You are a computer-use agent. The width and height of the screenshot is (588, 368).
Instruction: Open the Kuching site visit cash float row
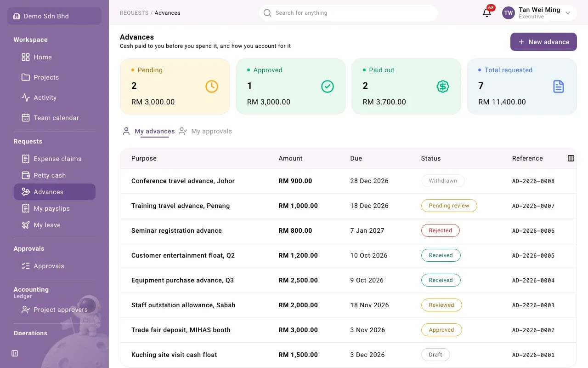click(348, 355)
